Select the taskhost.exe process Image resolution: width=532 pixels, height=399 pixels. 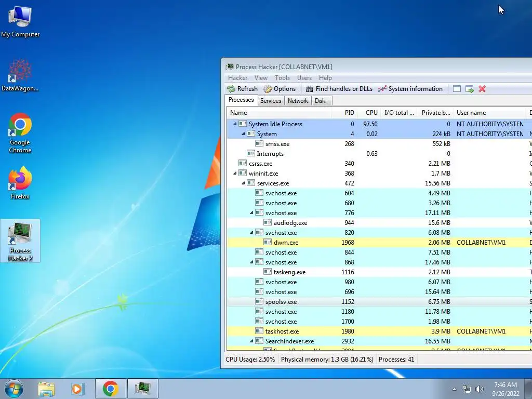point(379,331)
